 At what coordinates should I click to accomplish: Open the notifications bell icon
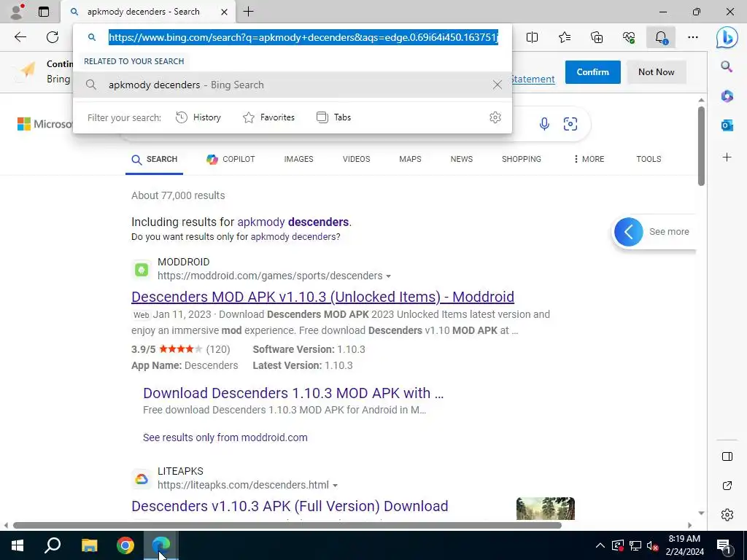[x=661, y=37]
